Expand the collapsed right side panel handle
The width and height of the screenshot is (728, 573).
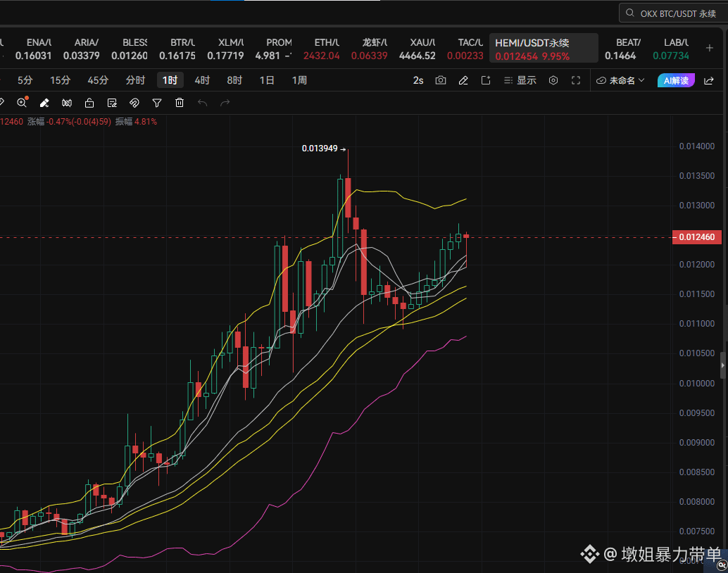pos(723,365)
